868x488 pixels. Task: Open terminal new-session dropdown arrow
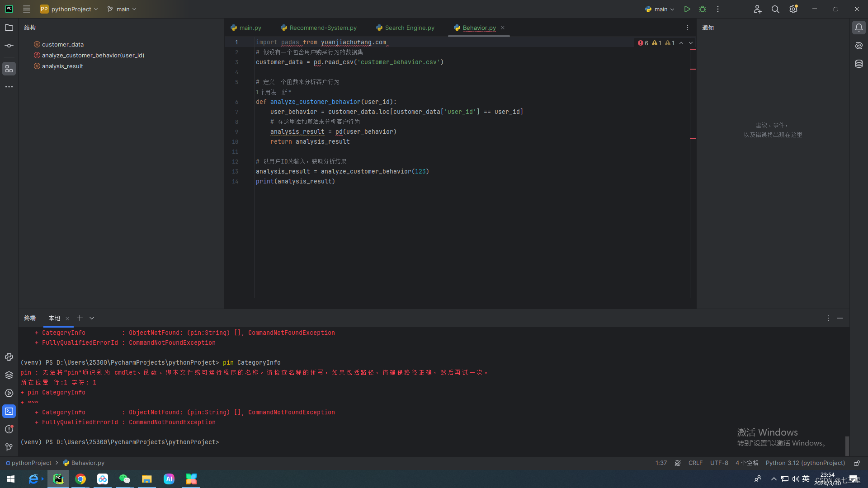[x=92, y=318]
